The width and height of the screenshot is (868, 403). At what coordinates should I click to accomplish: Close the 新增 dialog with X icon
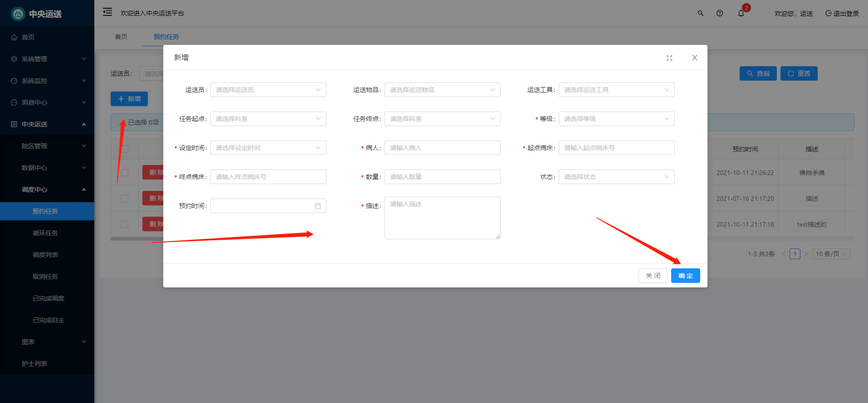tap(695, 58)
